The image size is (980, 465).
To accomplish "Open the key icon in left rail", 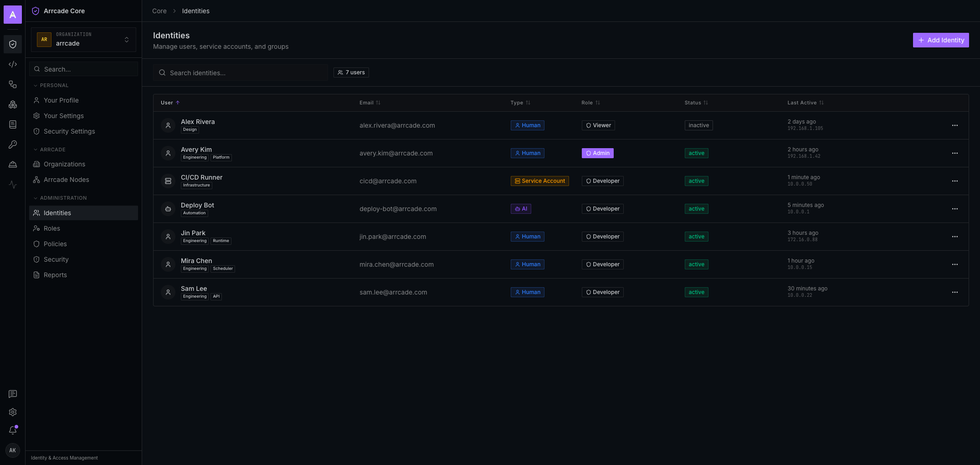I will point(13,145).
